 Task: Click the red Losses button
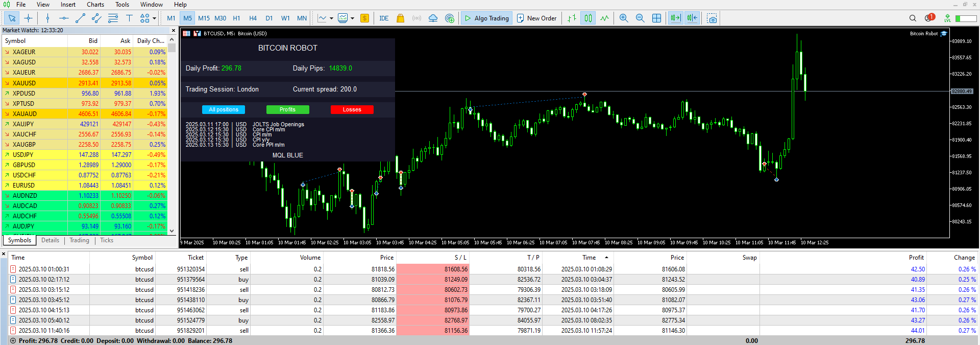352,109
